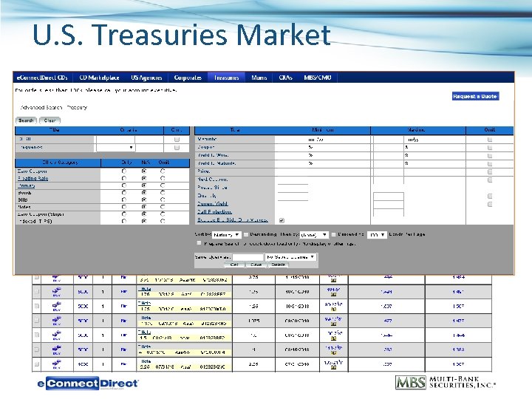
Task: Switch to the eConnectDirect CDs tab
Action: coord(42,78)
